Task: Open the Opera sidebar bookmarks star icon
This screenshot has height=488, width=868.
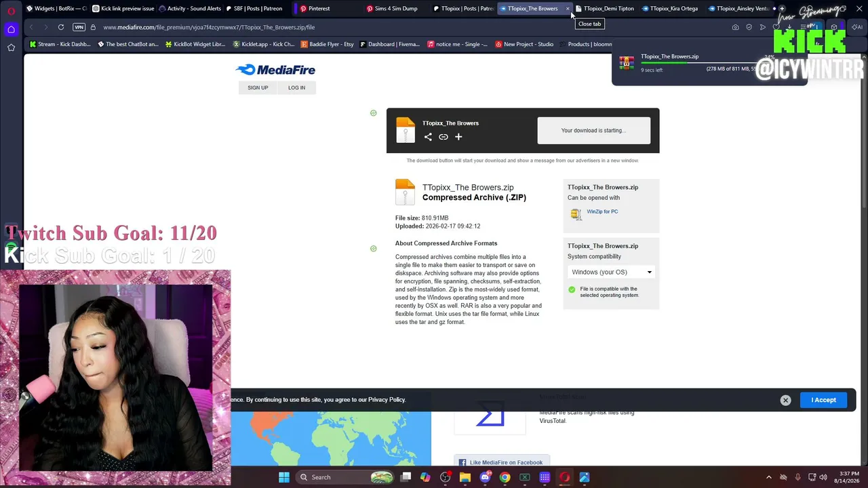Action: (x=12, y=47)
